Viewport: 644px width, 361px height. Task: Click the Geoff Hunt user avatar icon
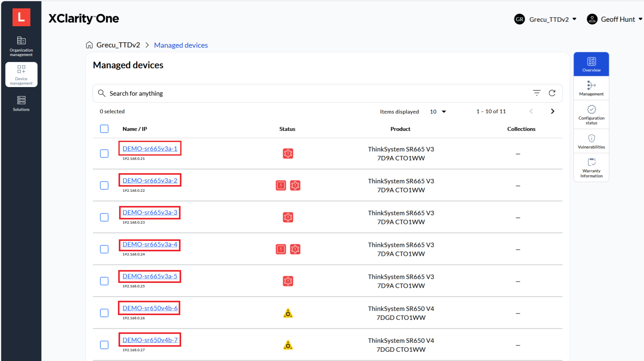click(x=592, y=19)
